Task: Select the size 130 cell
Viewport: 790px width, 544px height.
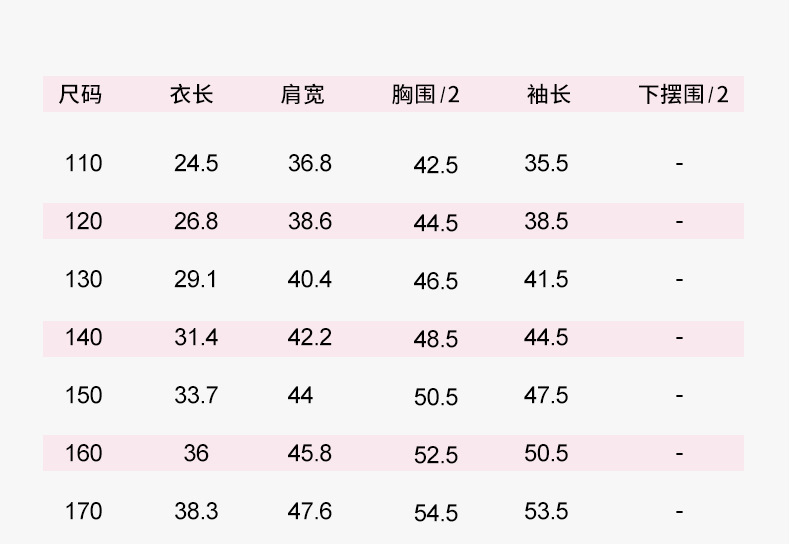Action: tap(84, 279)
